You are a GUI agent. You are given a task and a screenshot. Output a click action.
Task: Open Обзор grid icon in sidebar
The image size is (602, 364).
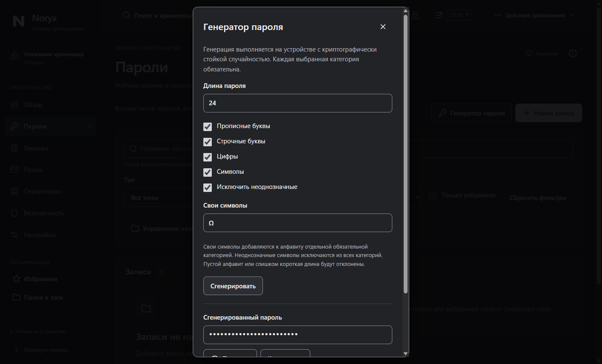(15, 105)
